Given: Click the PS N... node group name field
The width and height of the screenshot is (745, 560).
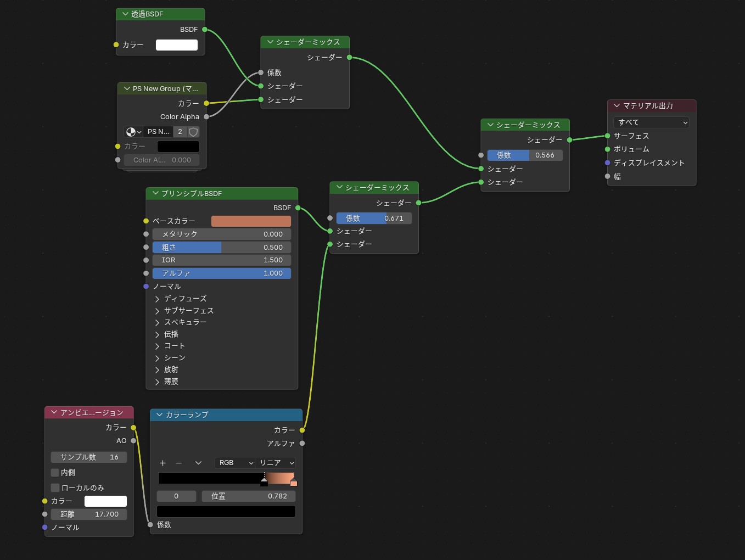Looking at the screenshot, I should pos(158,132).
